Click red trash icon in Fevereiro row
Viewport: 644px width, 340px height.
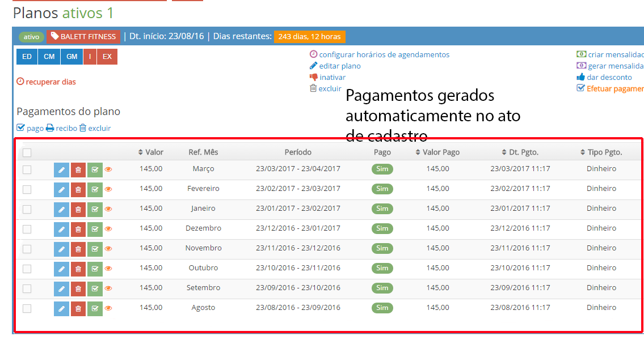click(78, 189)
